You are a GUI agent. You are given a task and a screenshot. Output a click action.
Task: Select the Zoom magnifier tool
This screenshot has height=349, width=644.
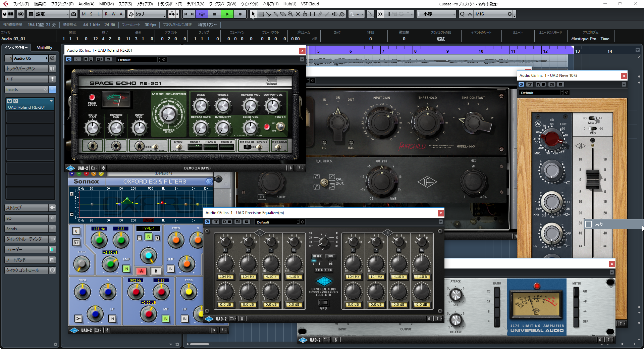pyautogui.click(x=290, y=14)
